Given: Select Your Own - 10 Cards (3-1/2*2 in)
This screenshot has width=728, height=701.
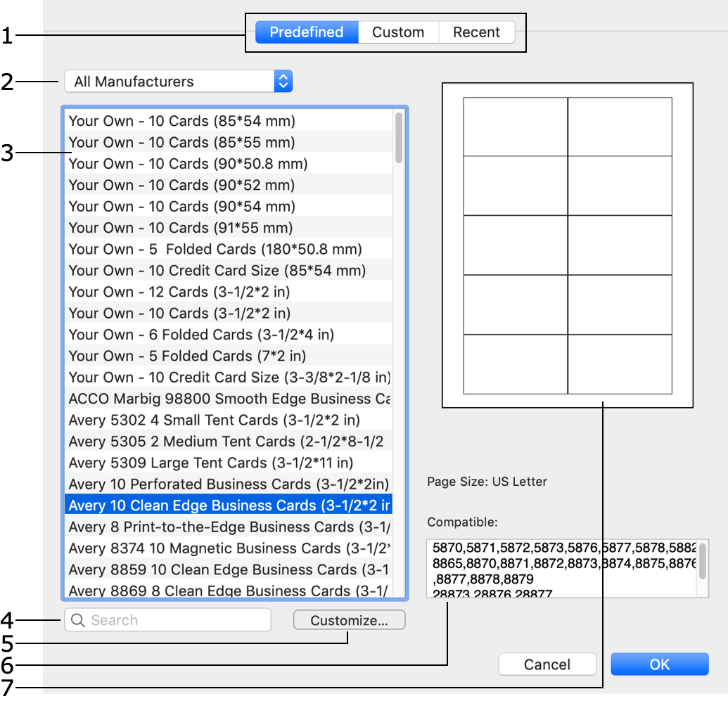Looking at the screenshot, I should click(229, 313).
